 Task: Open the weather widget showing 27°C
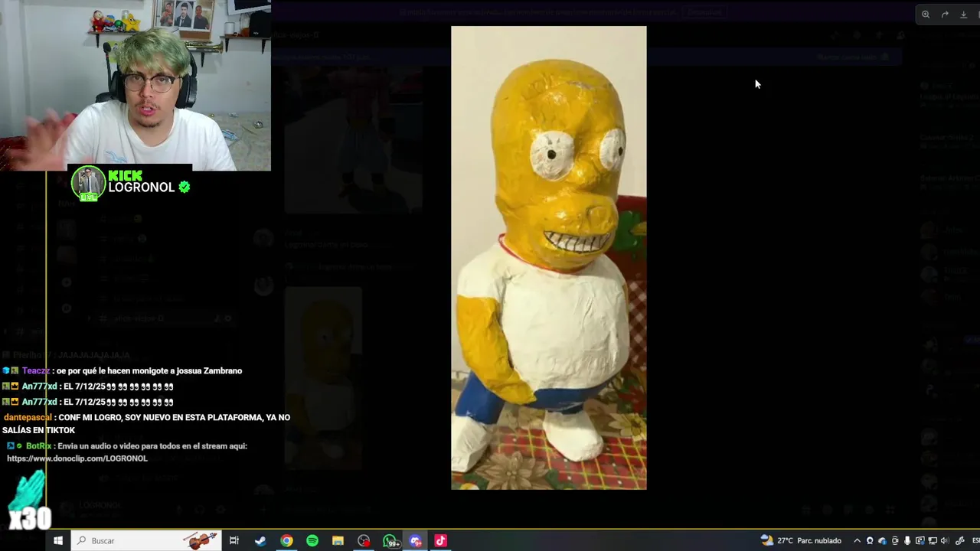click(x=801, y=540)
